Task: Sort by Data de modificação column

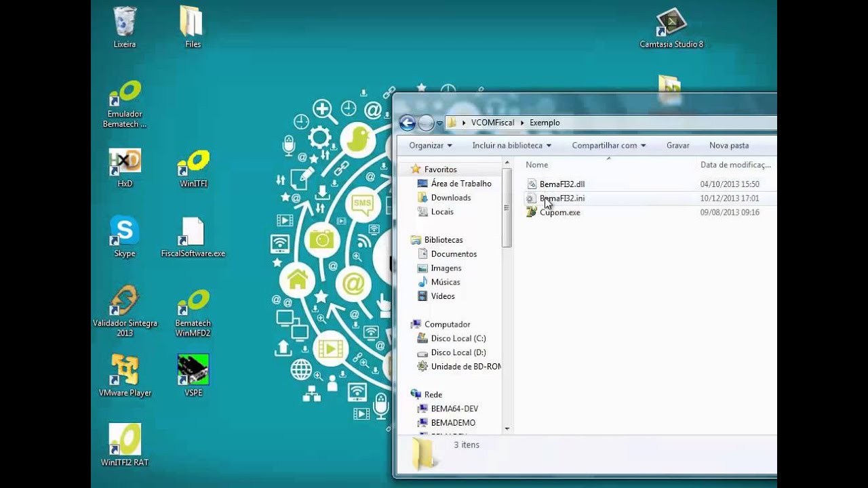Action: coord(736,165)
